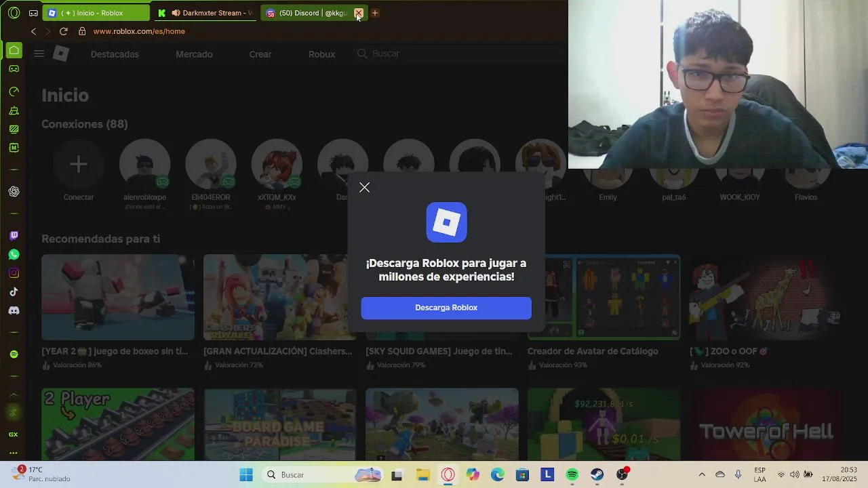Screen dimensions: 868x488
Task: View site security lock info
Action: [82, 31]
